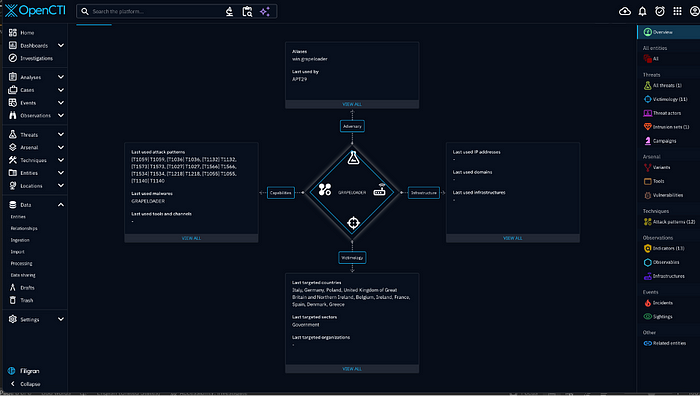Viewport: 700px width, 396px height.
Task: Expand the Events menu chevron
Action: (61, 103)
